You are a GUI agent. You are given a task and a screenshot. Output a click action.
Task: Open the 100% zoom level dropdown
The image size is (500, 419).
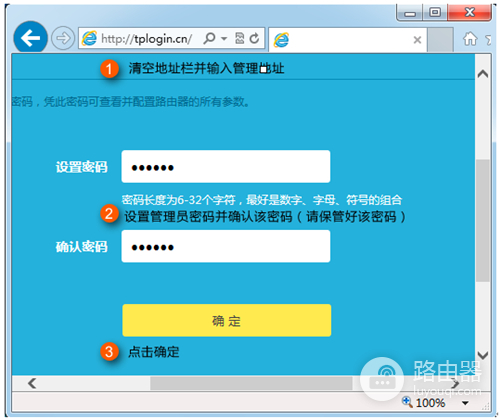coord(465,403)
